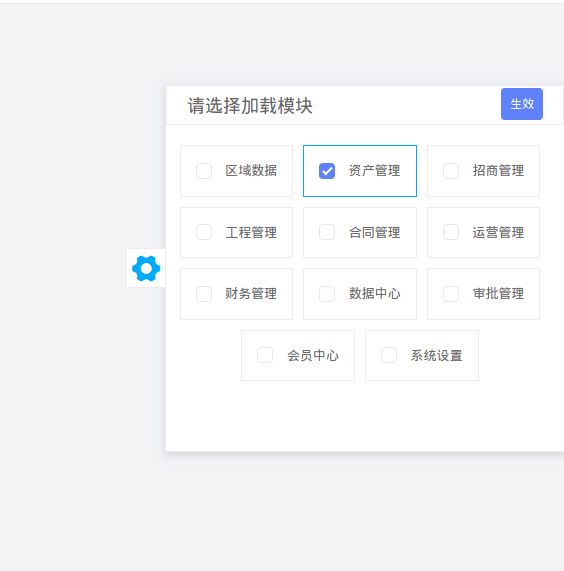This screenshot has width=564, height=571.
Task: Enable the 工程管理 checkbox
Action: point(204,232)
